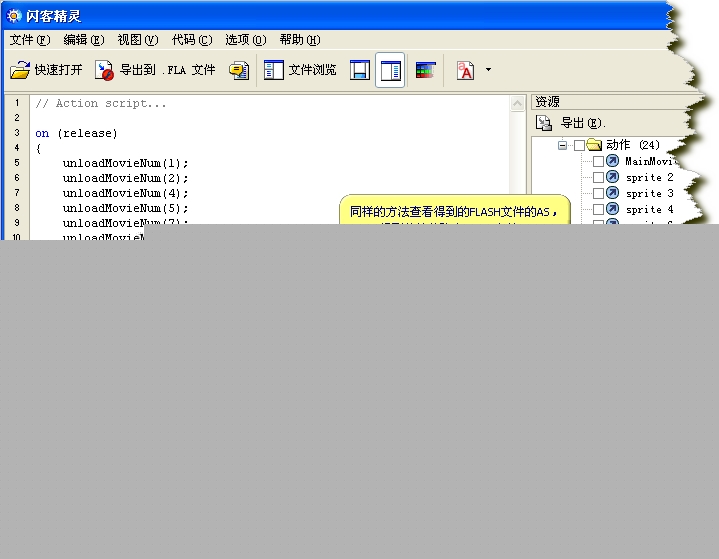Open the dropdown arrow beside the red A icon
Screen dimensions: 719x559
pos(488,70)
